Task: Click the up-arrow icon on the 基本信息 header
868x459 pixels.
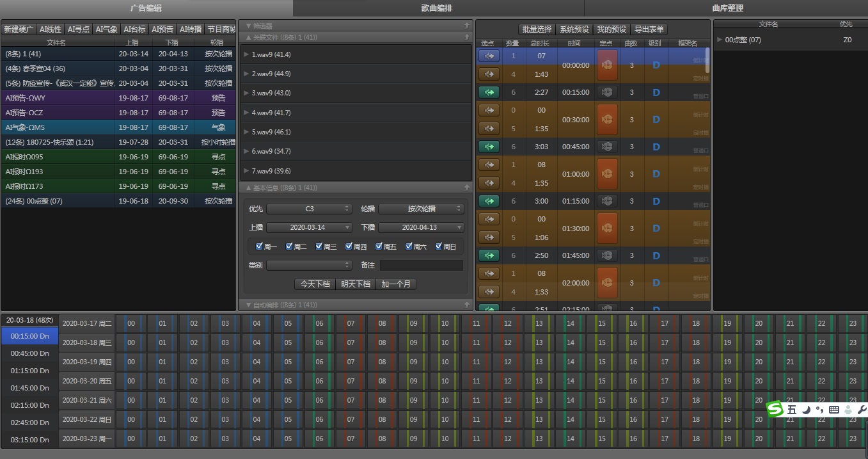Action: click(x=467, y=188)
